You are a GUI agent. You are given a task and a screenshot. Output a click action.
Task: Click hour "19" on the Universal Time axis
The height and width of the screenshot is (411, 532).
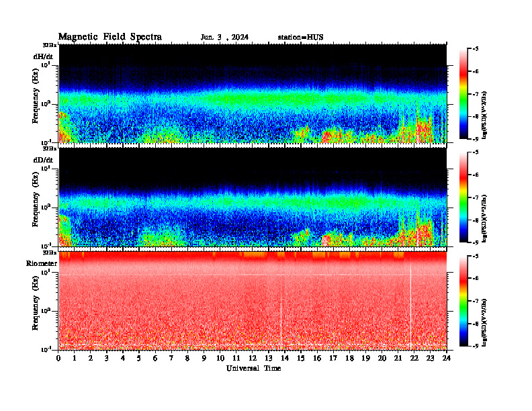(x=365, y=359)
